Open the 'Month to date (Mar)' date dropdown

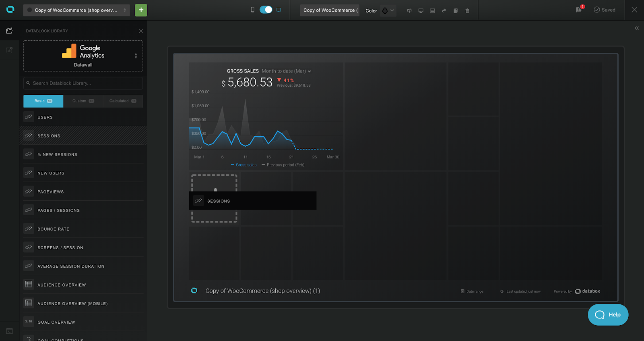pos(286,71)
